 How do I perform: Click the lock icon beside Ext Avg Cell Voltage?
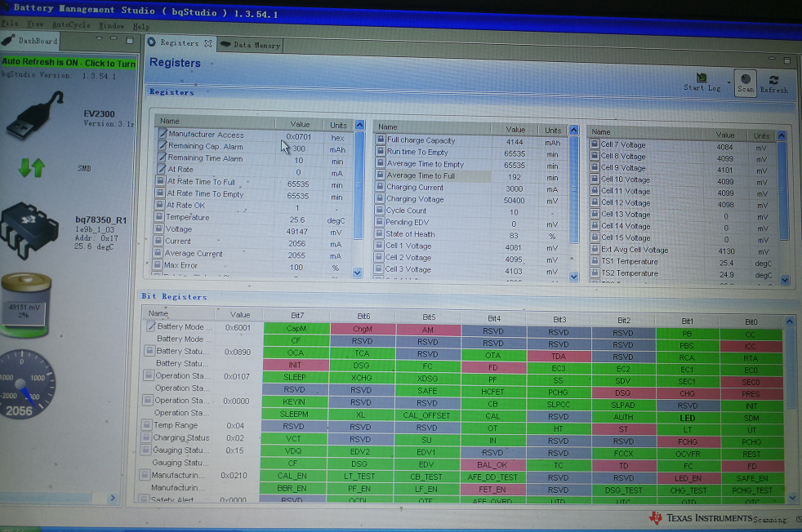coord(595,250)
